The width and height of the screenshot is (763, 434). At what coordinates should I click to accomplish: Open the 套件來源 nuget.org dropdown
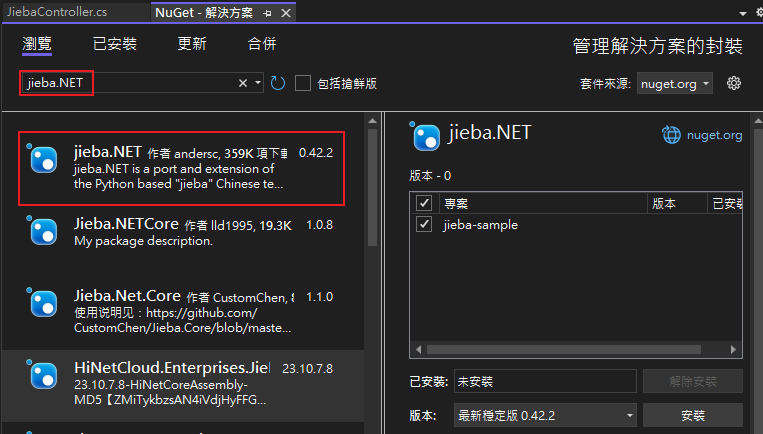tap(674, 84)
